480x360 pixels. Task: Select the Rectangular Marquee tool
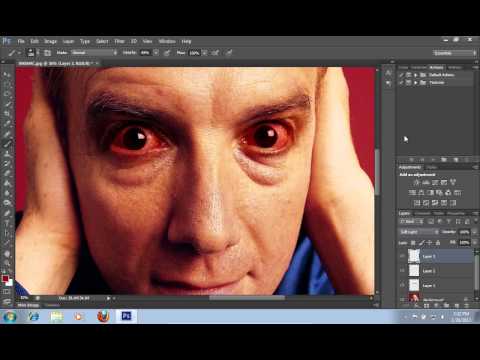point(7,84)
